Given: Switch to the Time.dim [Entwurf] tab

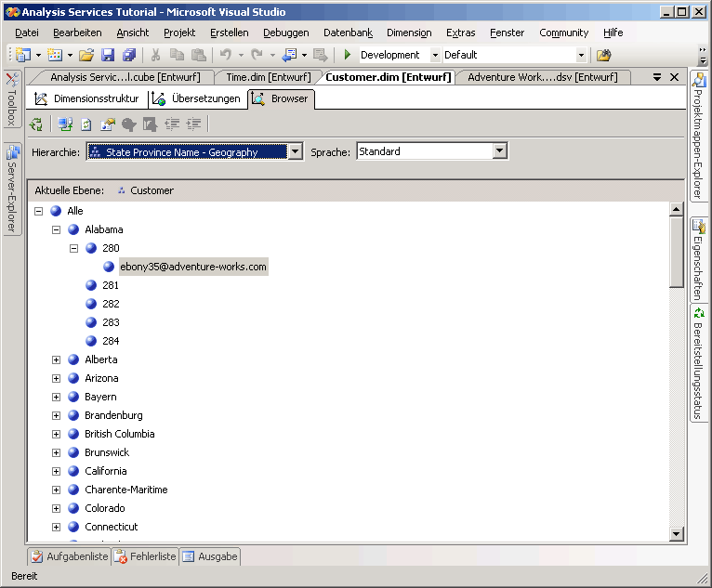Looking at the screenshot, I should 268,77.
